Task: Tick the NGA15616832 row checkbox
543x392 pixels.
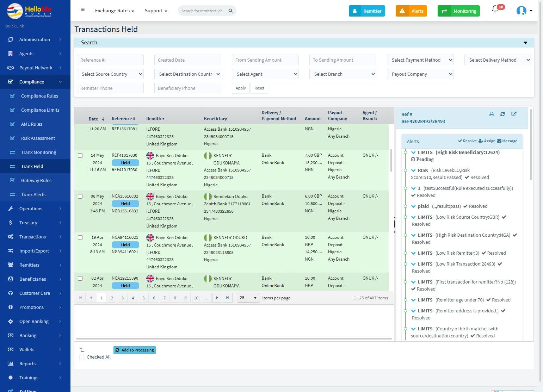Action: [x=80, y=197]
